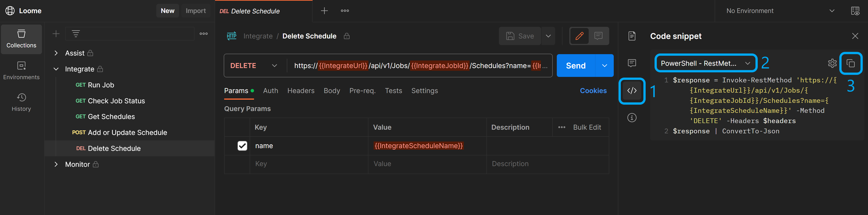The image size is (868, 215).
Task: Click the New button
Action: 167,11
